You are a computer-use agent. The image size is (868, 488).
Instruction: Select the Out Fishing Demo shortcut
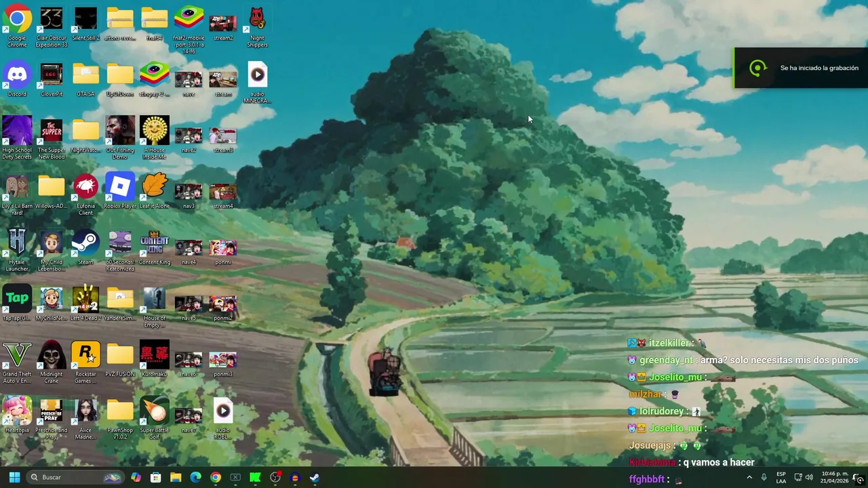pos(120,139)
